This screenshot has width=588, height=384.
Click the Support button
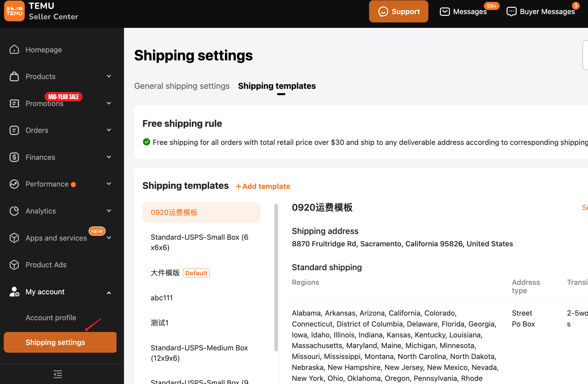[398, 11]
